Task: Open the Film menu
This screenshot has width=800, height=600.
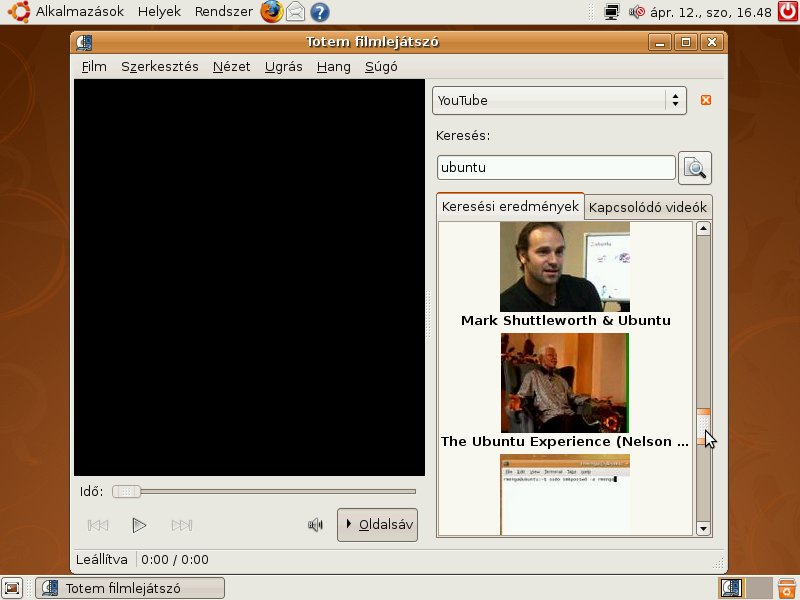Action: pos(94,67)
